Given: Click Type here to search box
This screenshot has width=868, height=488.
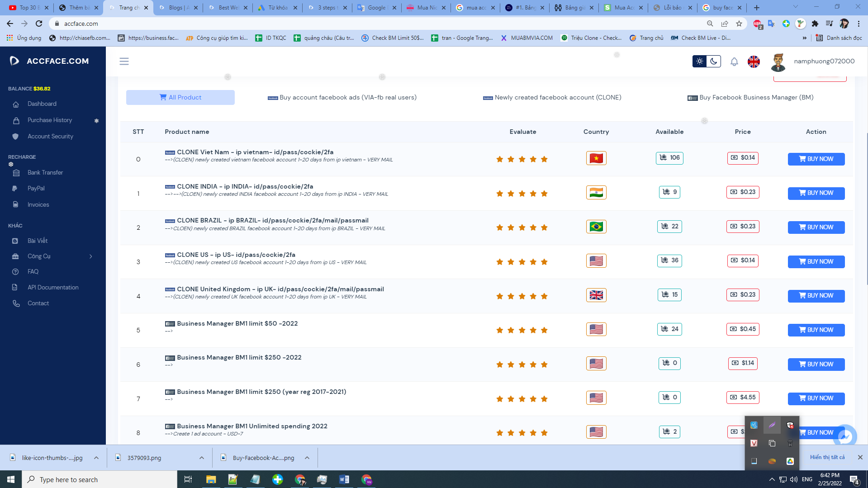Looking at the screenshot, I should [100, 479].
